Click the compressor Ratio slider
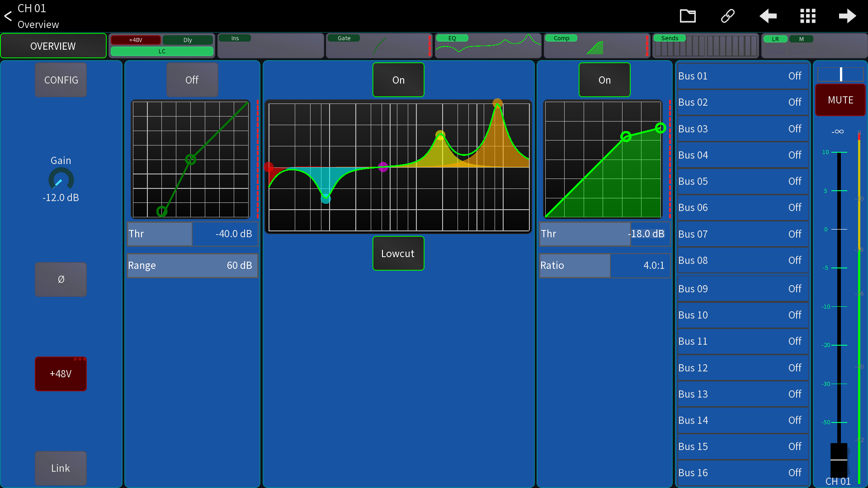Screen dimensions: 868x488 (x=604, y=265)
